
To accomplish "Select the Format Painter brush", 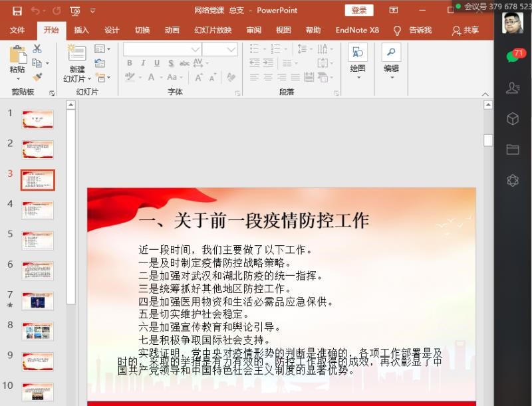I will click(37, 77).
